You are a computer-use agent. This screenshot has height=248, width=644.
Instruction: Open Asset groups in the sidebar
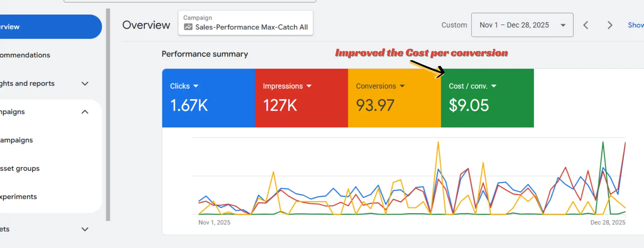[20, 168]
